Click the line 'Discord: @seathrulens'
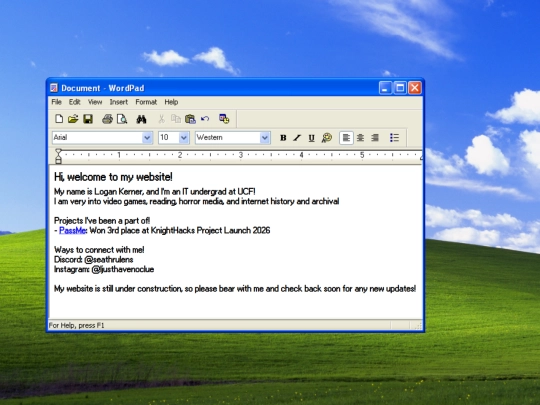The height and width of the screenshot is (405, 540). [94, 259]
